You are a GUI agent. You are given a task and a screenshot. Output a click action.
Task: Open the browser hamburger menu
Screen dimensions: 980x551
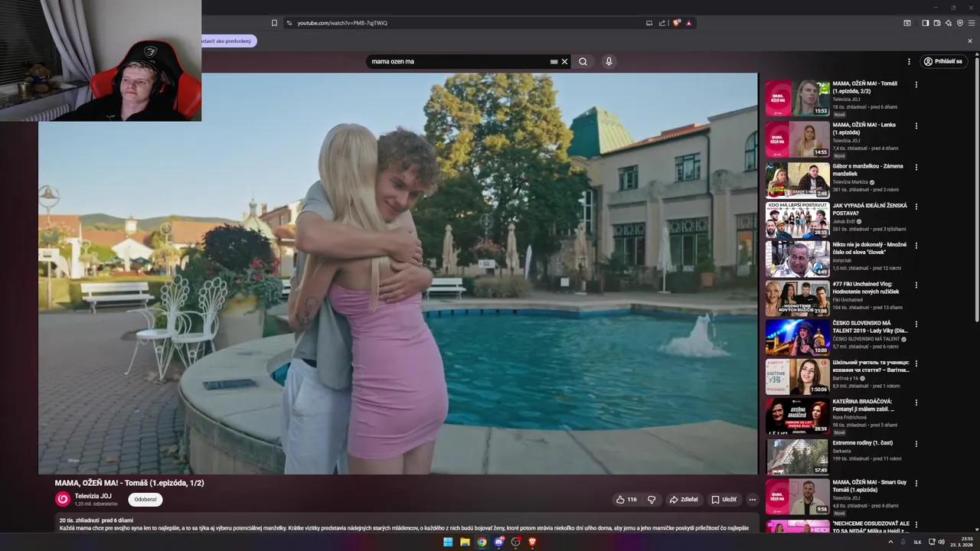pos(972,23)
